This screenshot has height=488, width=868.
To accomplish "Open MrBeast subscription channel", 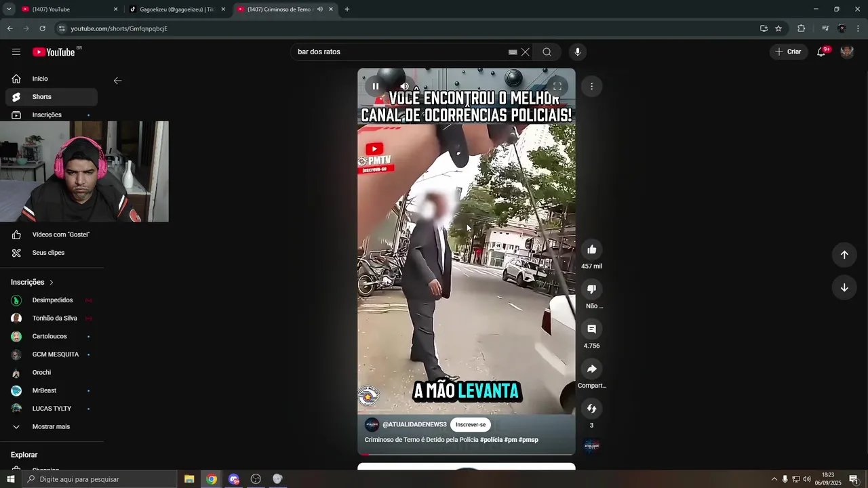I will point(52,390).
